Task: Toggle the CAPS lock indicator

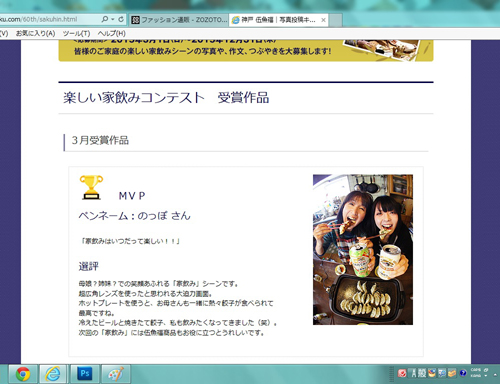Action: [x=476, y=370]
